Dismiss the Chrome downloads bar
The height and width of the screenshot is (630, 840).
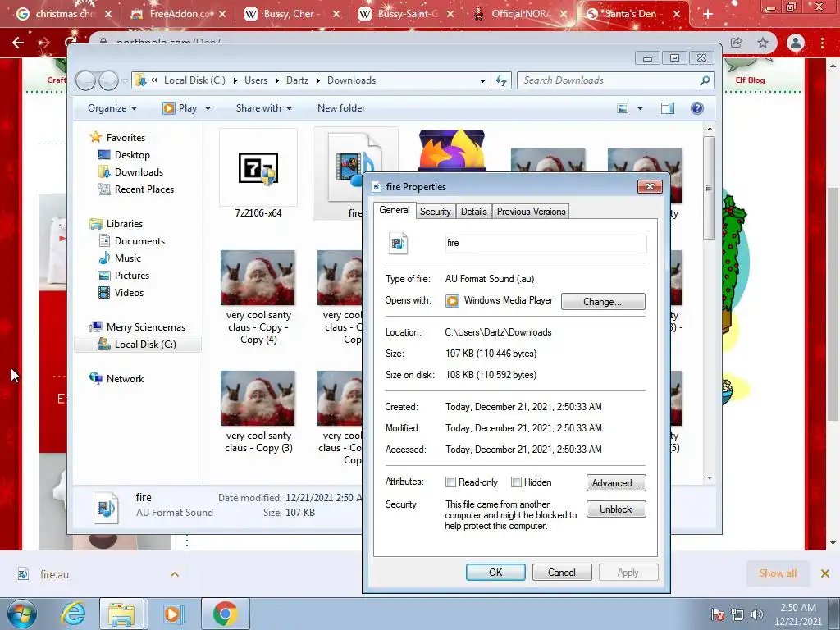tap(825, 573)
